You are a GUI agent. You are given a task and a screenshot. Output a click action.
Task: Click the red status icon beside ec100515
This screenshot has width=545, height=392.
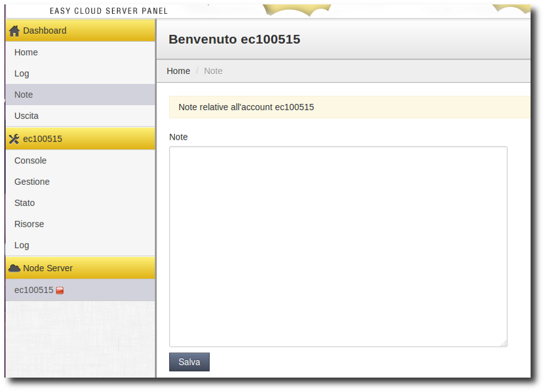(60, 291)
